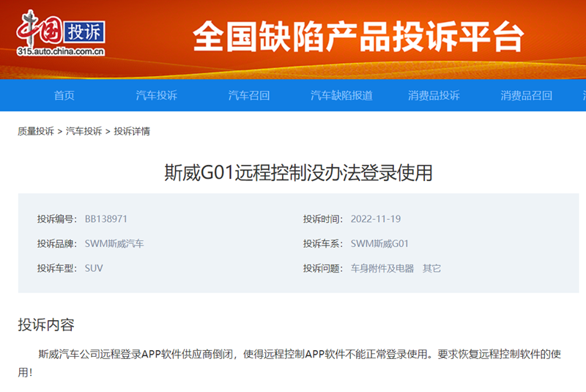Image resolution: width=586 pixels, height=392 pixels.
Task: Click the brand value SWM斯威汽车
Action: pos(114,243)
